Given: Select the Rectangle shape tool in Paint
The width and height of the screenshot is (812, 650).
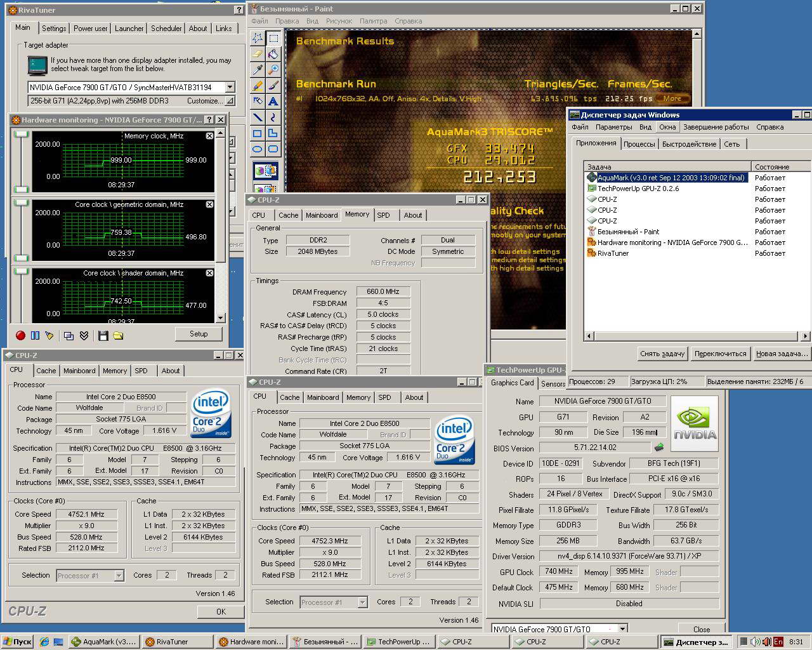Looking at the screenshot, I should click(x=258, y=133).
